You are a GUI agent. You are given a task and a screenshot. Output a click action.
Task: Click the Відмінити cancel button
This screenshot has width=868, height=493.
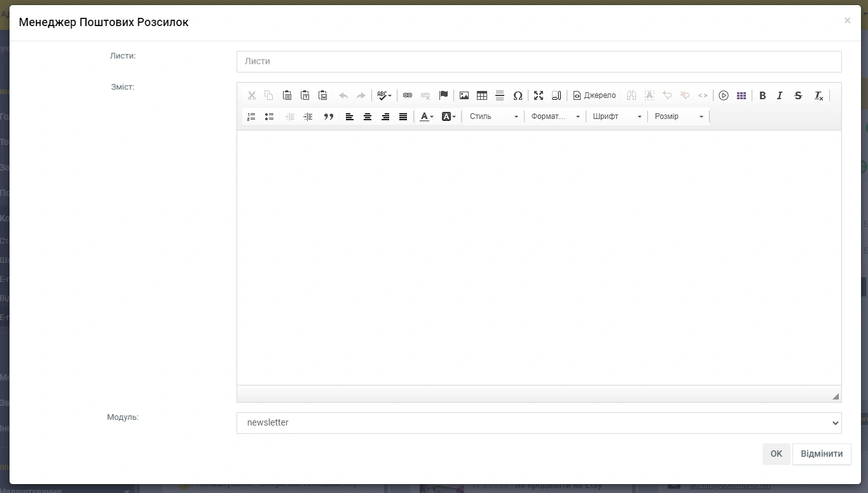[821, 454]
